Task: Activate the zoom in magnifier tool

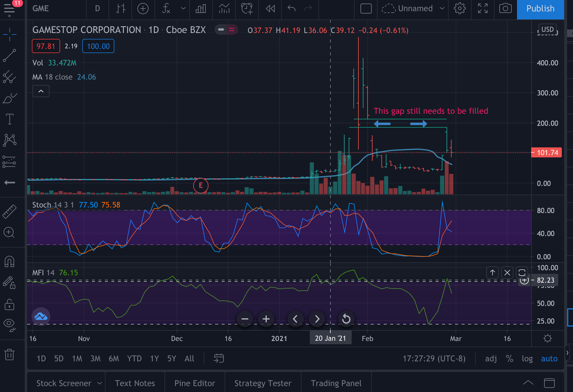Action: 9,233
